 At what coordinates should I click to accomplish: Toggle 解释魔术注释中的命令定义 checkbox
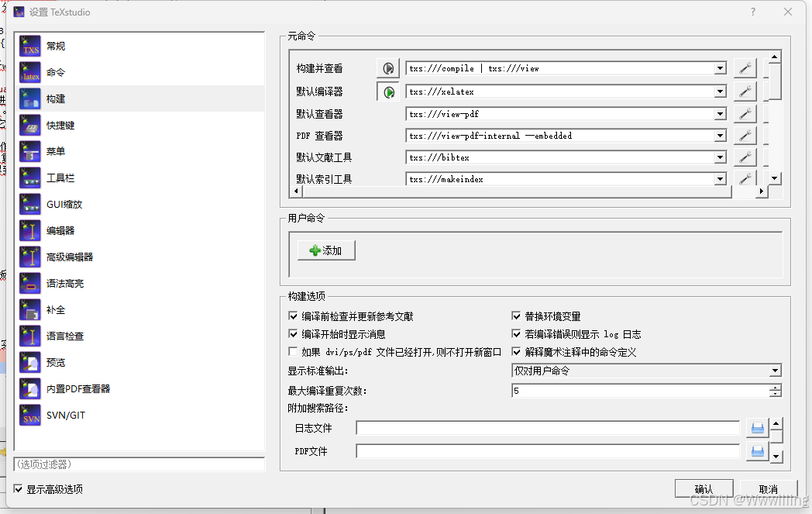pyautogui.click(x=516, y=352)
